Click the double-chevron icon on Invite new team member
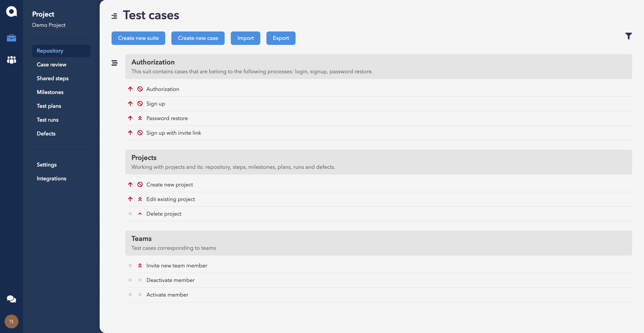The image size is (644, 333). point(140,265)
